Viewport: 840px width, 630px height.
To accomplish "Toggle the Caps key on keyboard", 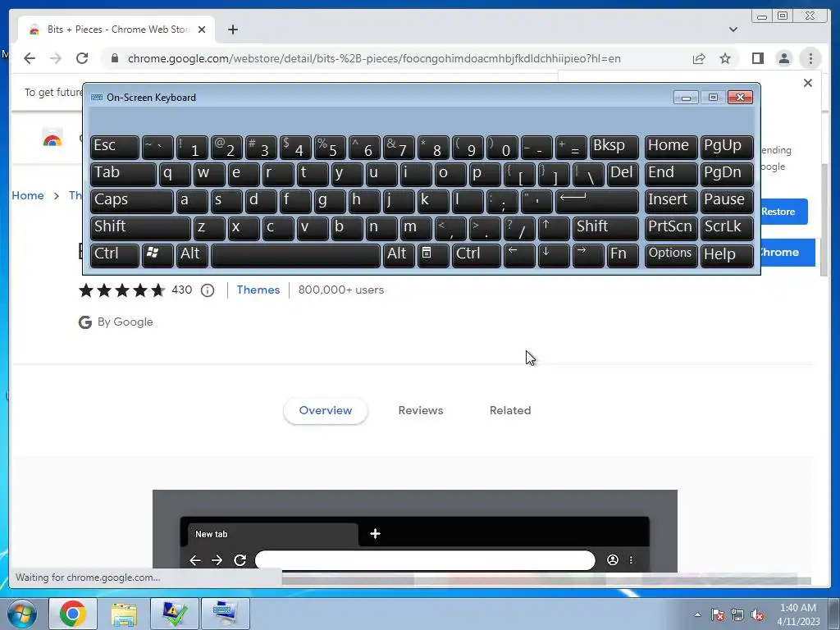I will [132, 202].
